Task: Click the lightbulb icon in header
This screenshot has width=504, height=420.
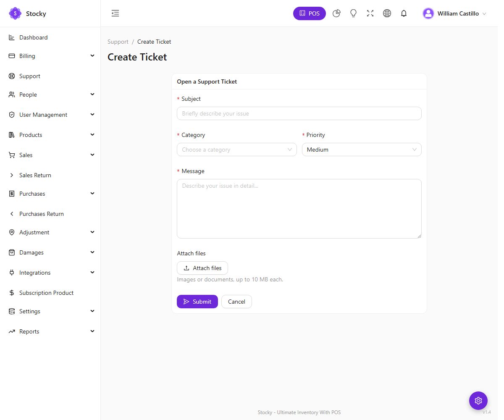Action: pyautogui.click(x=353, y=13)
